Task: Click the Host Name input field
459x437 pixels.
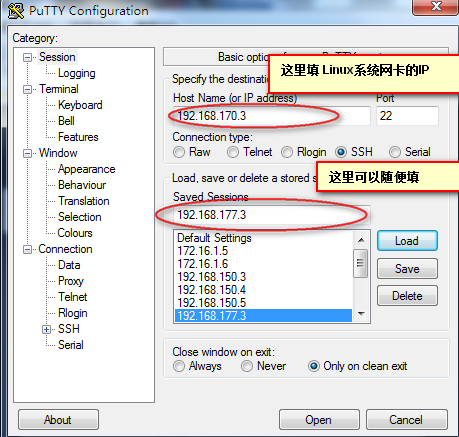Action: point(272,116)
